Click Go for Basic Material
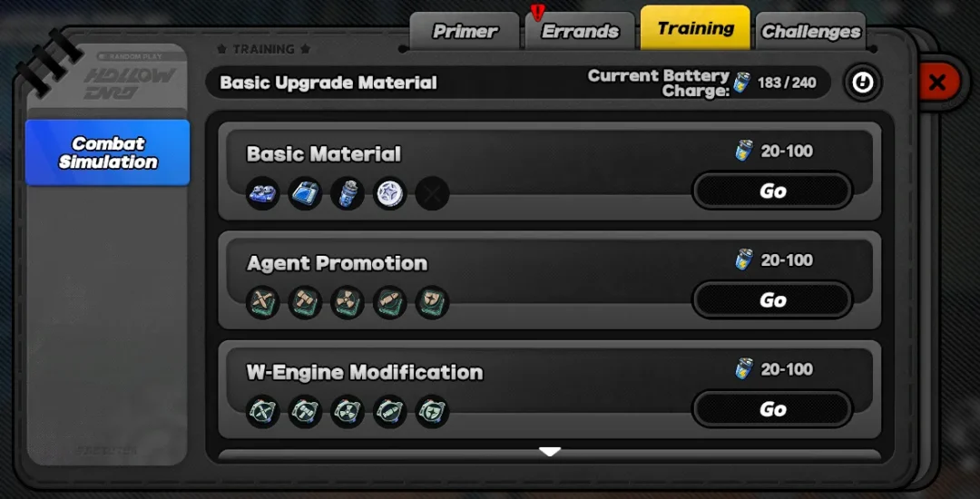This screenshot has width=980, height=499. tap(772, 191)
